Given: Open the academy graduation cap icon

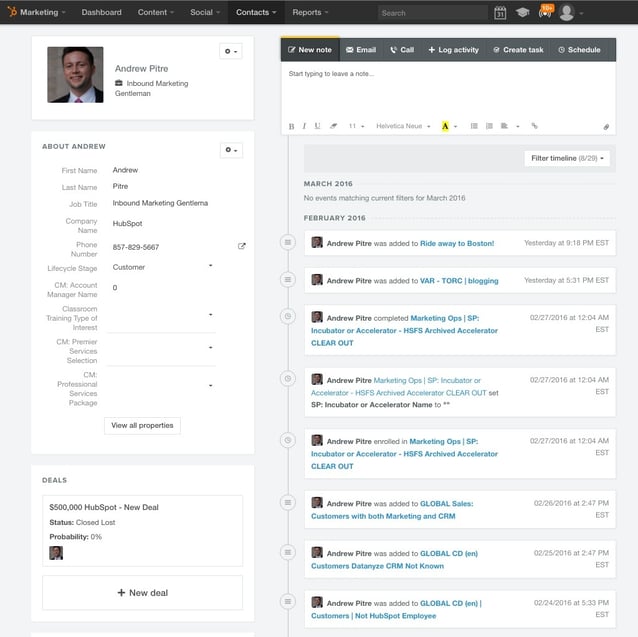Looking at the screenshot, I should (x=522, y=13).
